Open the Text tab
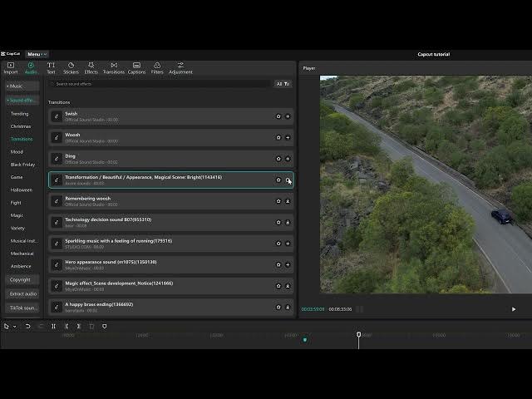The width and height of the screenshot is (532, 399). click(51, 68)
